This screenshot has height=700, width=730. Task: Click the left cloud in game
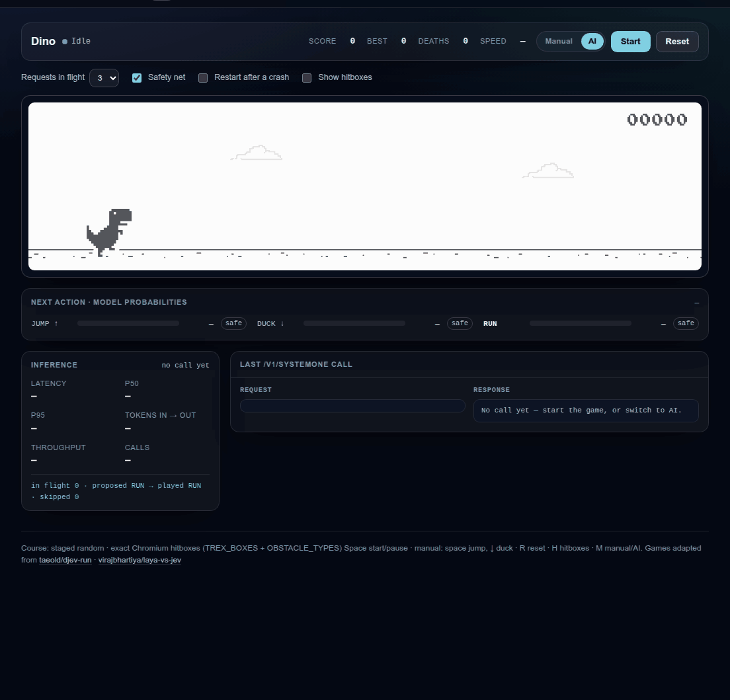coord(257,153)
